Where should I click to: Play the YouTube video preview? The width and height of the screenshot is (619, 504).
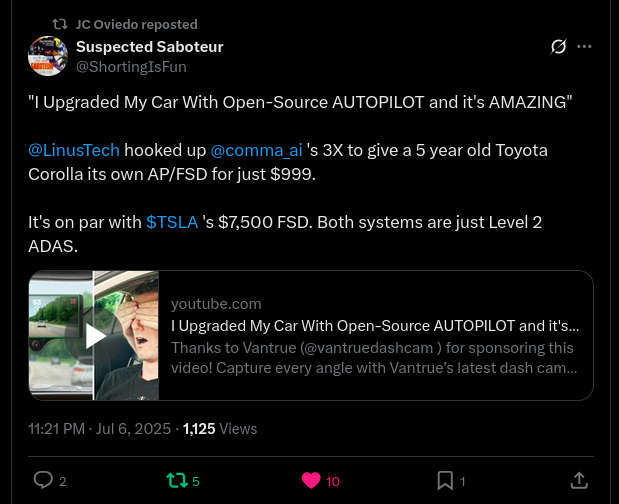(x=94, y=335)
